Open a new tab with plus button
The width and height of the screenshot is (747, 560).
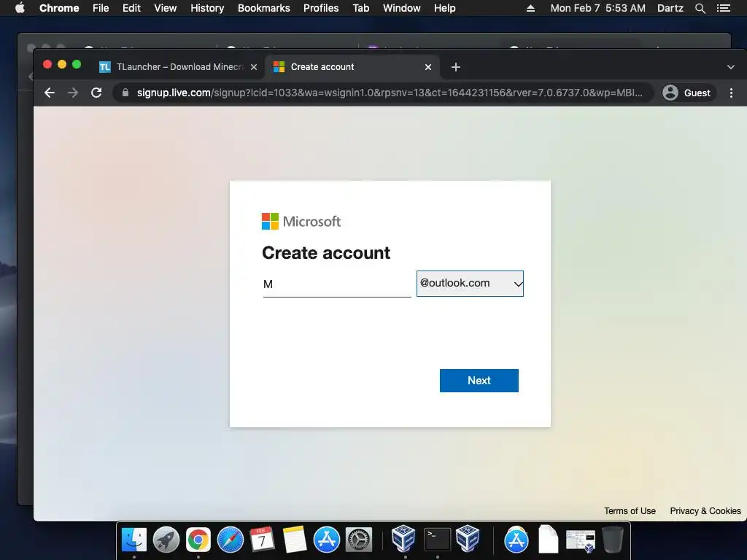pos(455,67)
